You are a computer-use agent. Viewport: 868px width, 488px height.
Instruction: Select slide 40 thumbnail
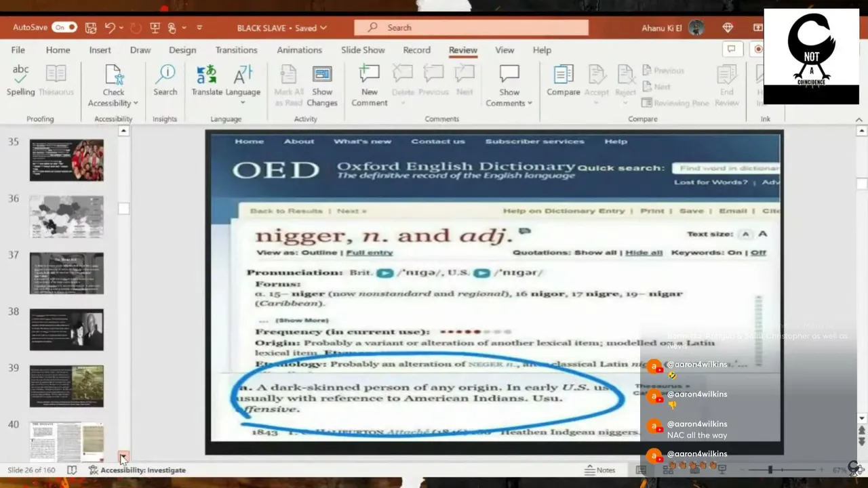click(x=66, y=441)
